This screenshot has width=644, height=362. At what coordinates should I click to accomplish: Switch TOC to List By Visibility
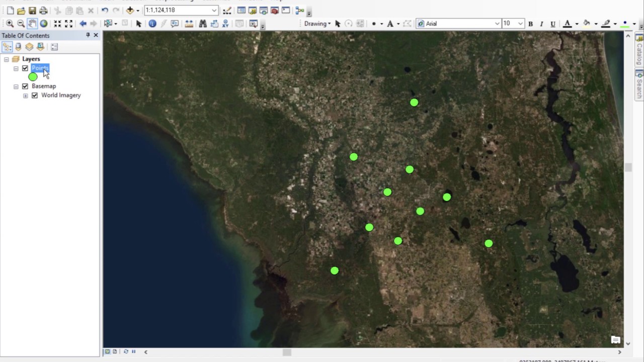[x=29, y=47]
